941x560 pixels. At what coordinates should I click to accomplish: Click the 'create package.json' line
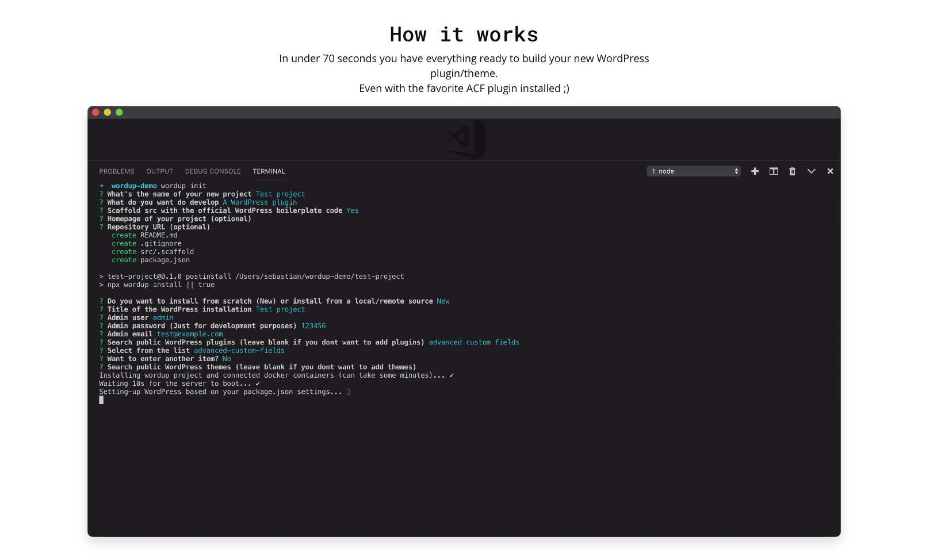click(x=151, y=260)
